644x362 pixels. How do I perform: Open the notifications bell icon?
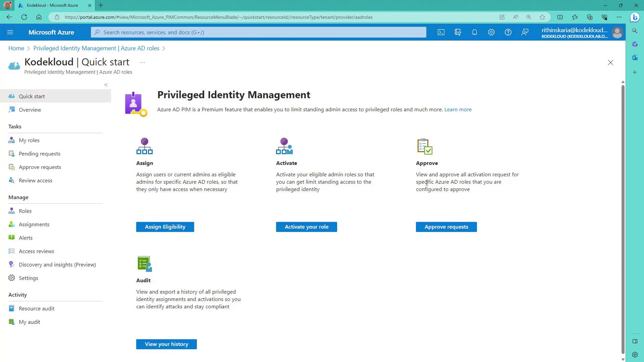pyautogui.click(x=475, y=33)
